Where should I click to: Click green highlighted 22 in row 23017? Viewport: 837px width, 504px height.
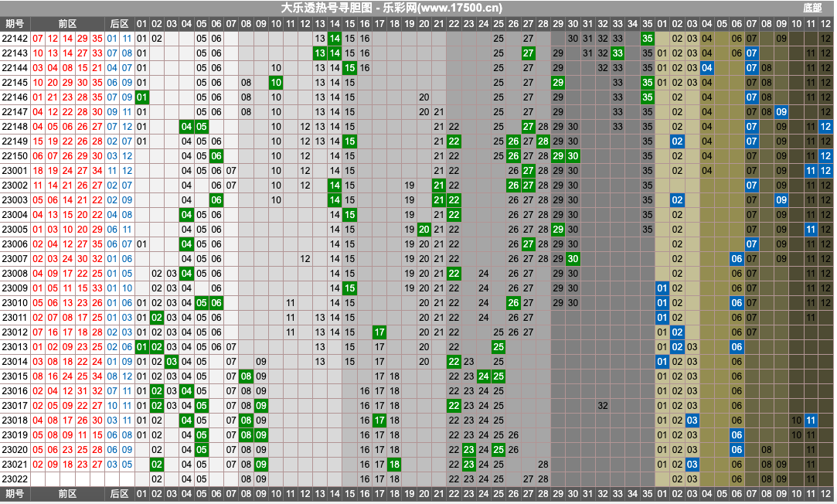pos(454,406)
